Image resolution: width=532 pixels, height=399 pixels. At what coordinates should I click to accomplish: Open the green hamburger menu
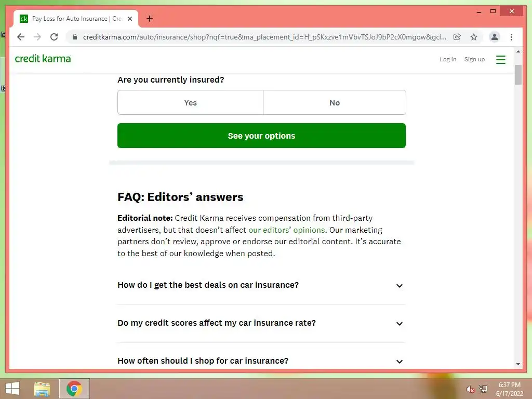pos(500,60)
